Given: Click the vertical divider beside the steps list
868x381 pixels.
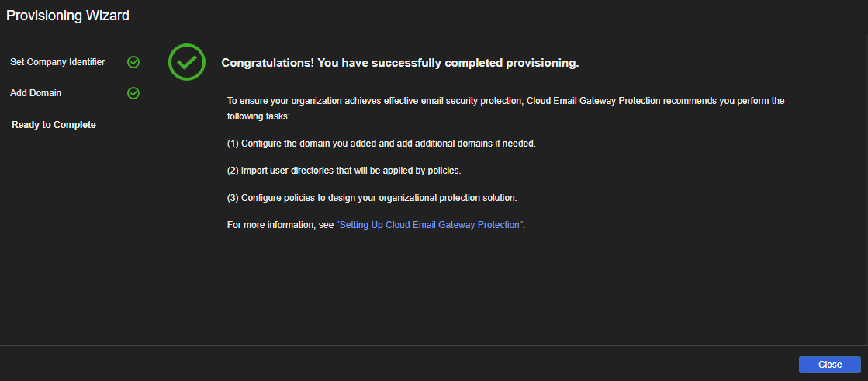Looking at the screenshot, I should (x=144, y=194).
